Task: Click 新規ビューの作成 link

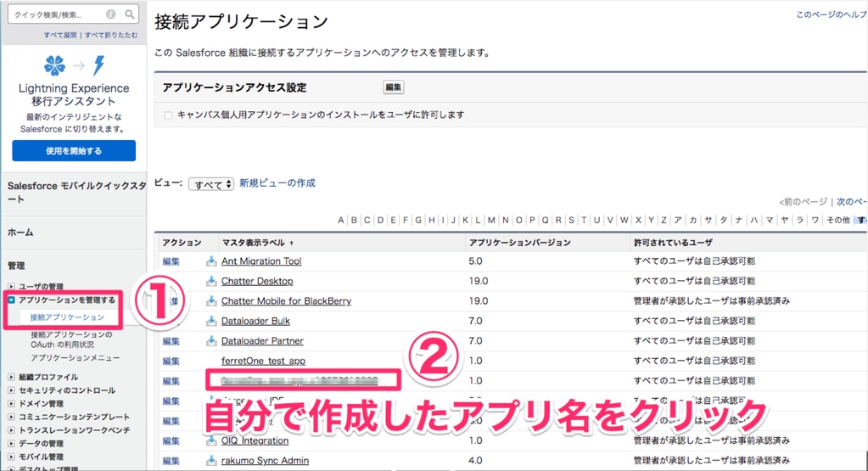Action: (x=277, y=183)
